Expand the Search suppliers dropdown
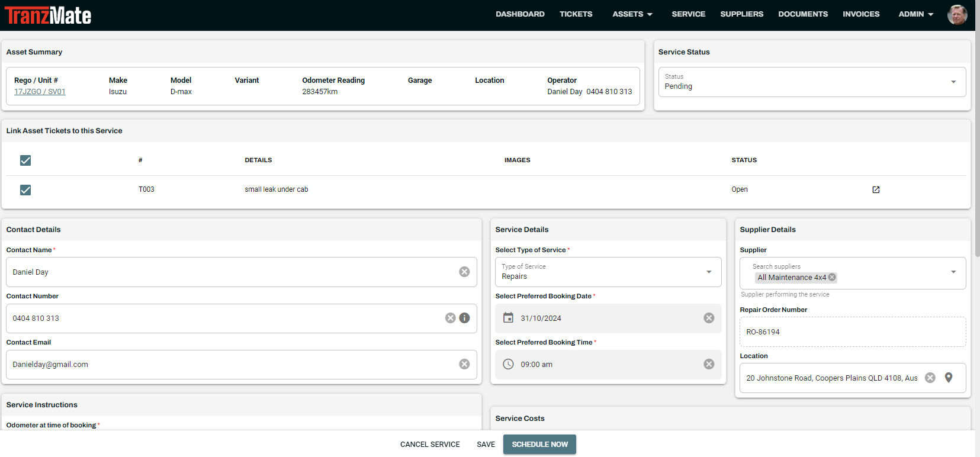This screenshot has width=980, height=457. pos(953,272)
